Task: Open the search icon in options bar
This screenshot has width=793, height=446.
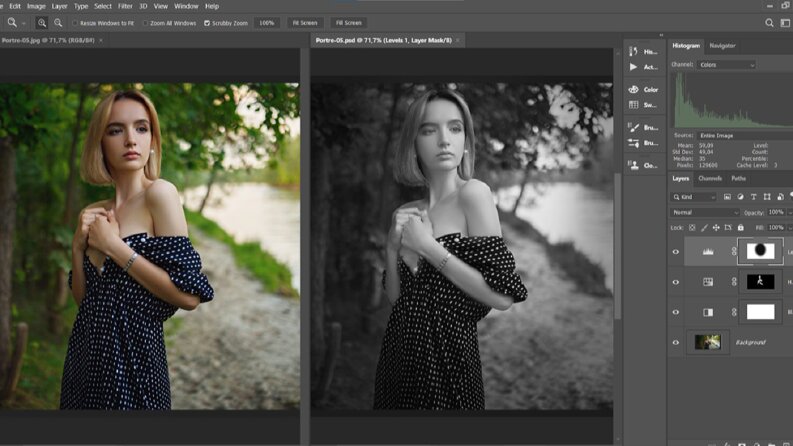Action: pos(769,23)
